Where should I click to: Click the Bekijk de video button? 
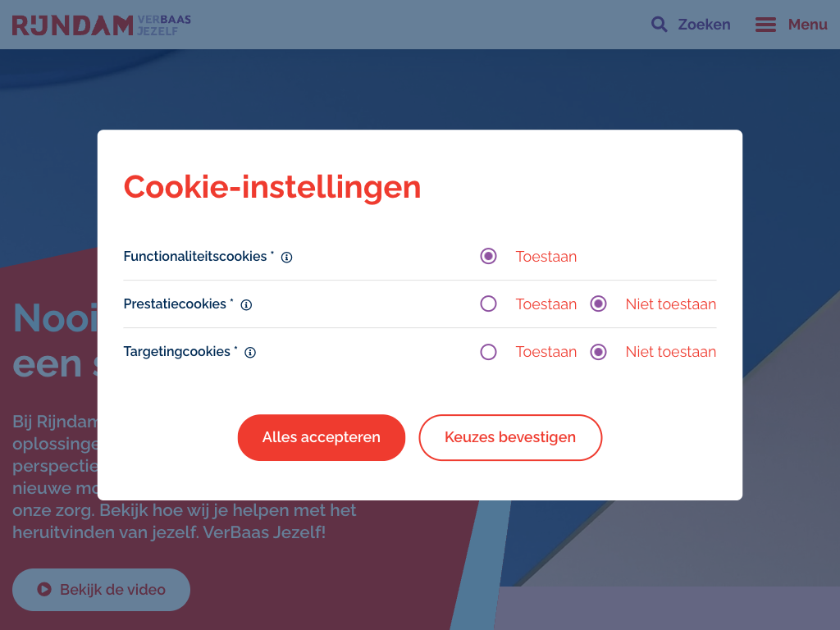[x=102, y=590]
